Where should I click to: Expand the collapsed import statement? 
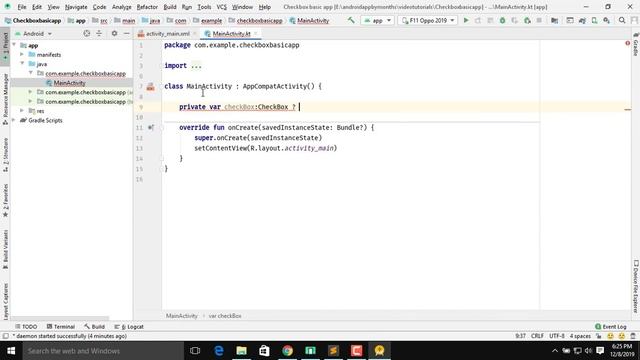pyautogui.click(x=196, y=66)
